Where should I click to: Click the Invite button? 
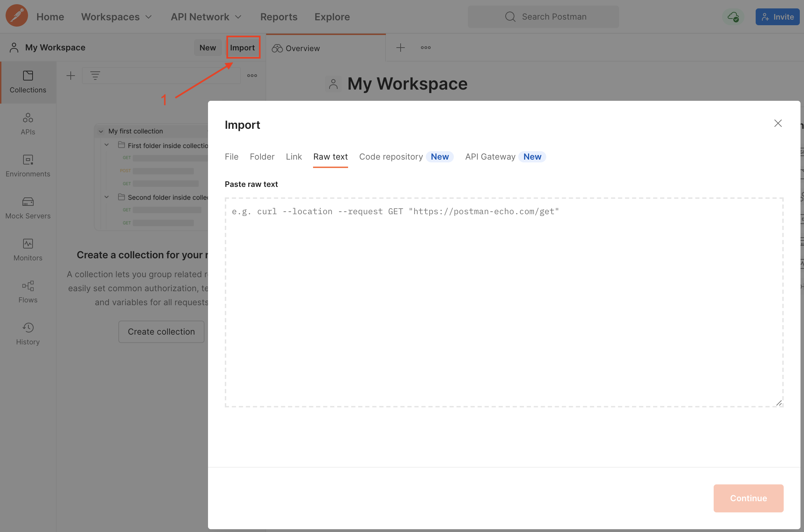point(777,17)
